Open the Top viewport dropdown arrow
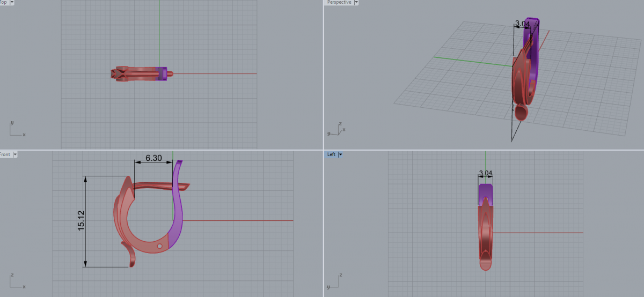Screen dimensions: 644x297 coord(12,3)
